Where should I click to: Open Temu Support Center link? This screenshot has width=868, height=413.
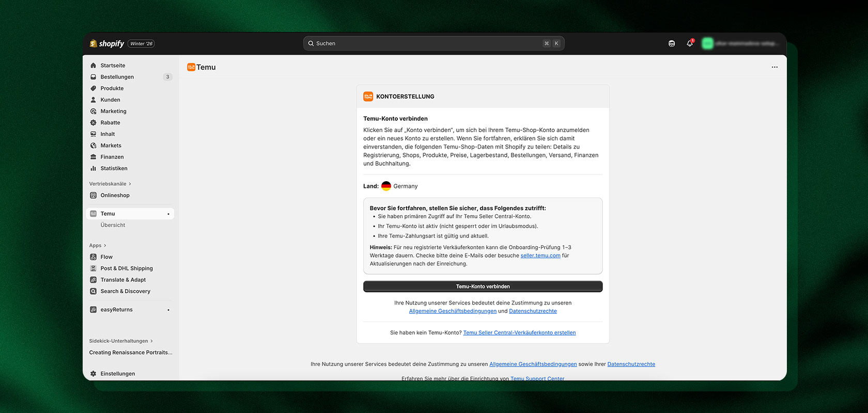537,378
